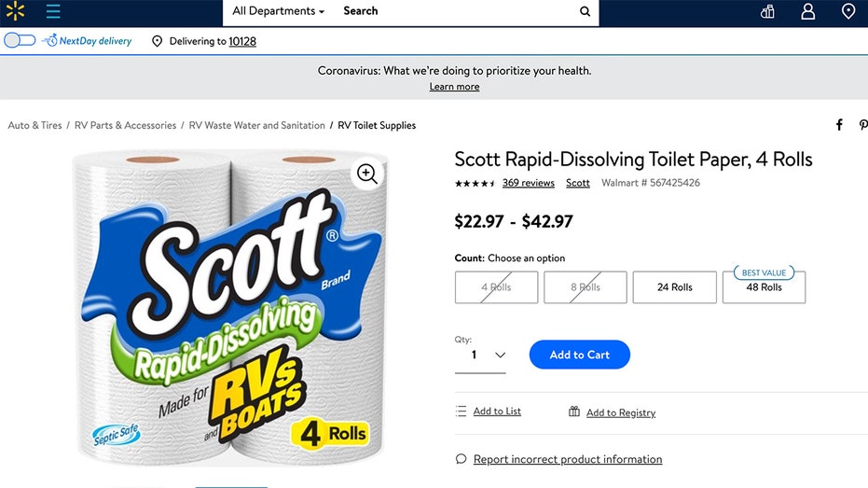Viewport: 868px width, 488px height.
Task: Open the Qty quantity dropdown
Action: [x=480, y=355]
